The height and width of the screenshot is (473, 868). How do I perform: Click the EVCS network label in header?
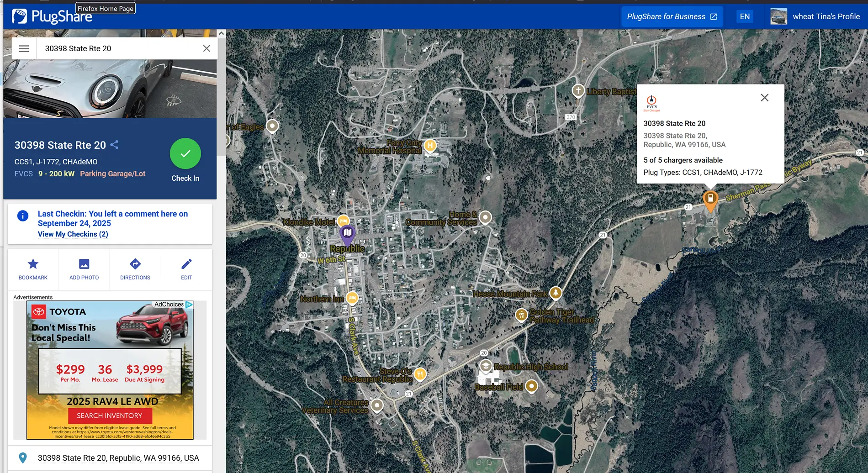click(x=24, y=173)
